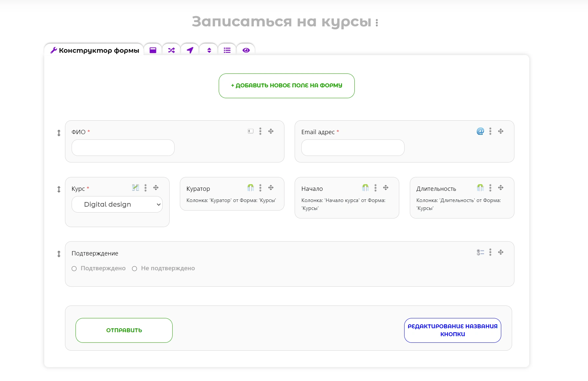Image resolution: width=588 pixels, height=381 pixels.
Task: Click the row reorder arrow beside Подтверждение
Action: [x=59, y=254]
